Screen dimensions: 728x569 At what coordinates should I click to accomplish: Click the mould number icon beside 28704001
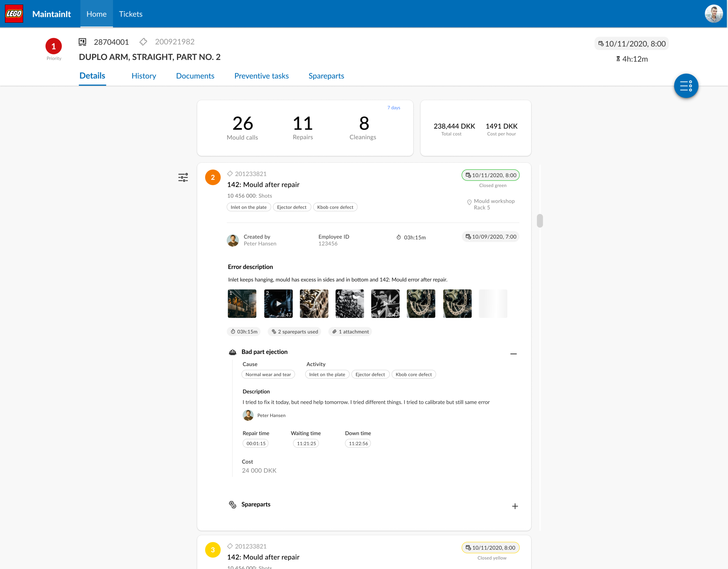click(82, 42)
